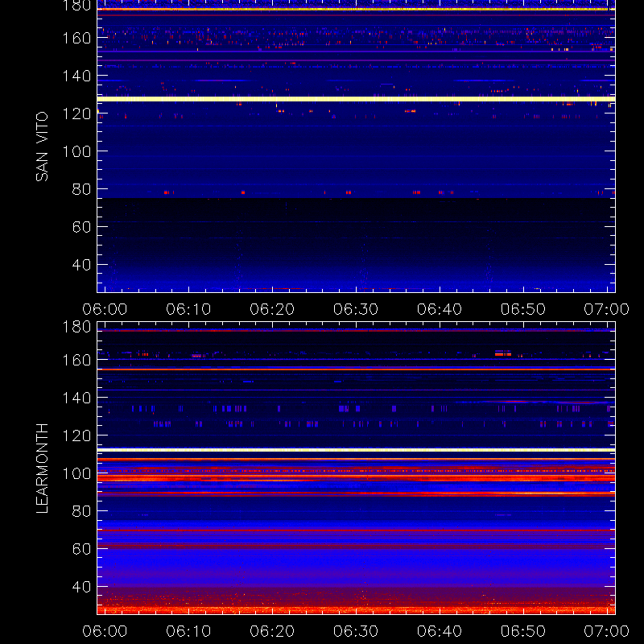Click 06:10 time label under Learmonth plot
644x644 pixels.
click(x=188, y=631)
